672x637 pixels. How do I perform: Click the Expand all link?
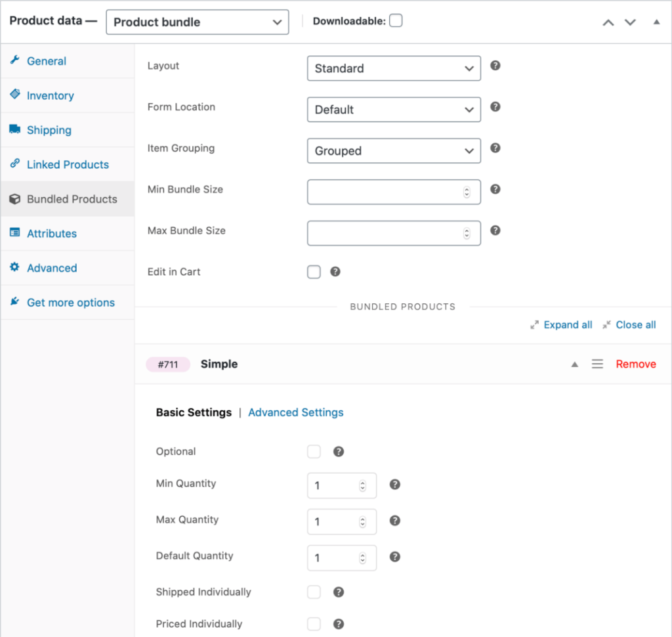click(567, 324)
